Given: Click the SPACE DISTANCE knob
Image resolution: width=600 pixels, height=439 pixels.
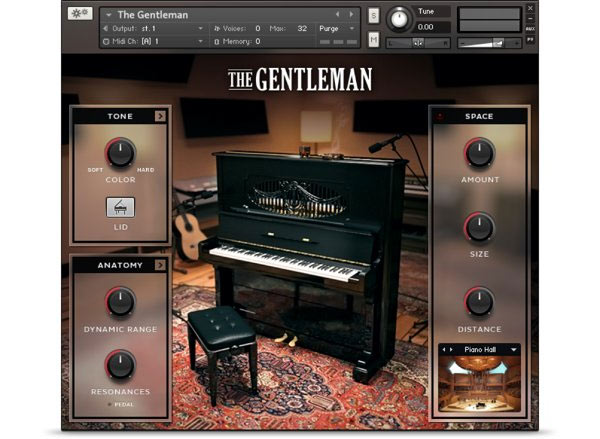Looking at the screenshot, I should (479, 302).
